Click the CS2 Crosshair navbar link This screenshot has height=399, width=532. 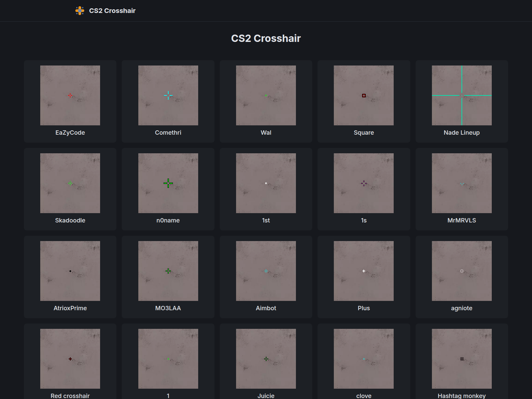click(x=112, y=11)
